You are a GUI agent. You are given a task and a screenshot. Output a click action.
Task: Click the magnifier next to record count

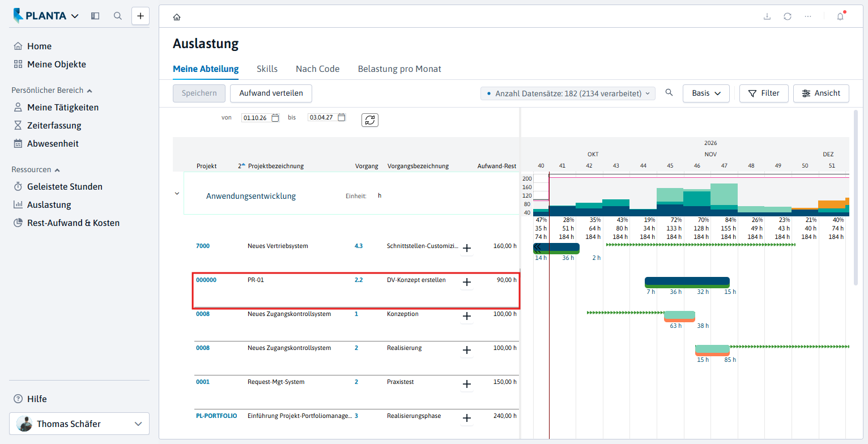[x=669, y=93]
